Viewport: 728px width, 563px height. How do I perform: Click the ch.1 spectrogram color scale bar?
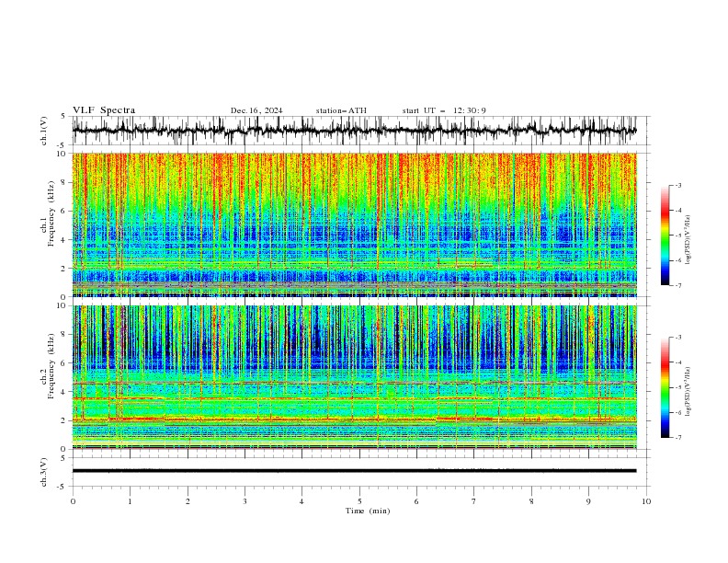[665, 236]
